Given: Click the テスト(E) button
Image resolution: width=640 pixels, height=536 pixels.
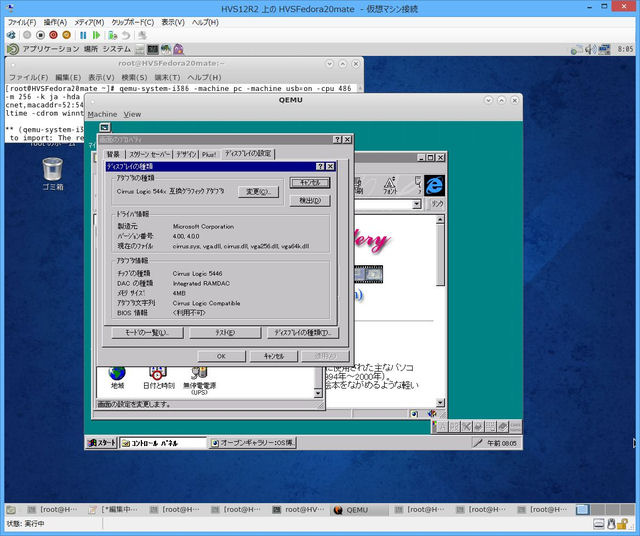Looking at the screenshot, I should (x=225, y=333).
